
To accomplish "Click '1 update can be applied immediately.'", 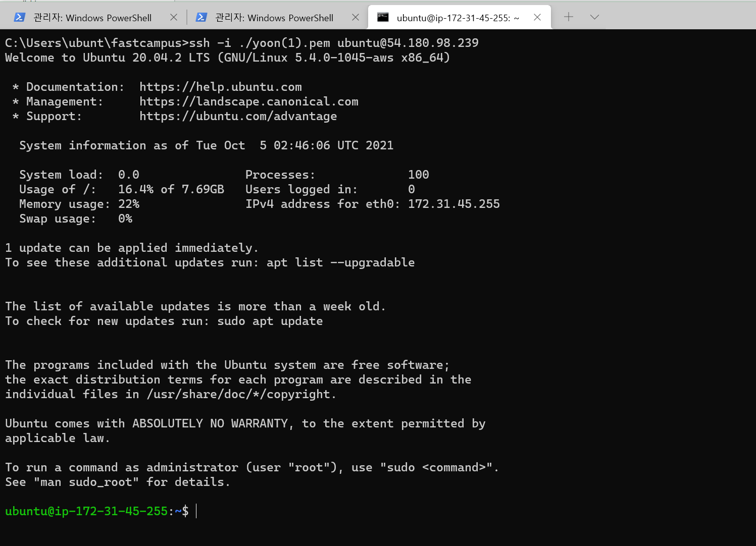I will tap(132, 248).
